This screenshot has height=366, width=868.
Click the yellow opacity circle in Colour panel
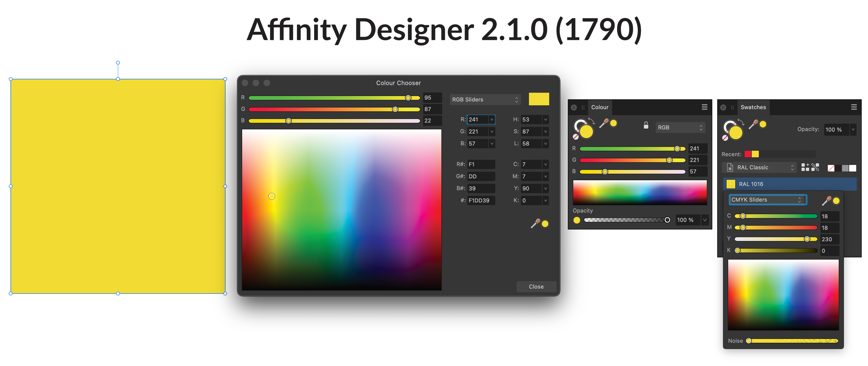pyautogui.click(x=577, y=220)
